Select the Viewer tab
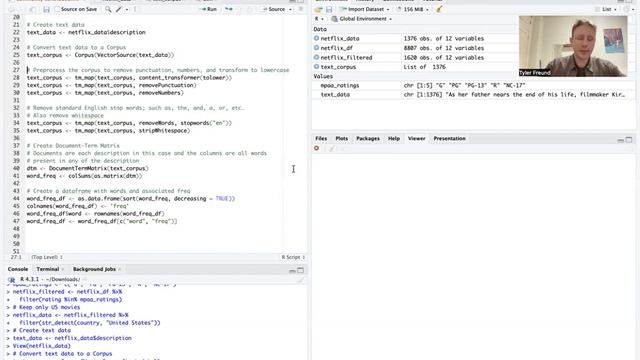Screen dimensions: 640x360 (416, 139)
